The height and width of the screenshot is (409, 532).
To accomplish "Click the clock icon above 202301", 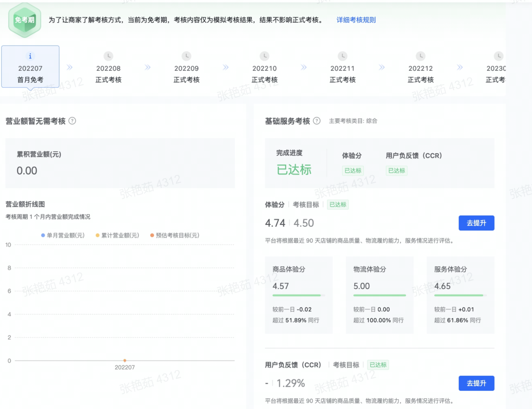I will click(499, 56).
